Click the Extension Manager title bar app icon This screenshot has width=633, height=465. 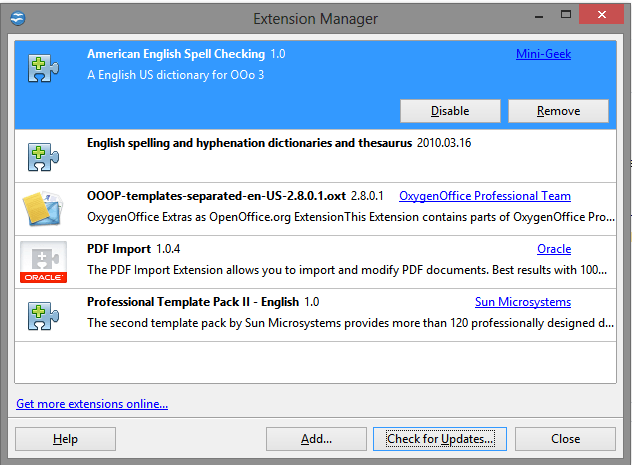tap(18, 18)
